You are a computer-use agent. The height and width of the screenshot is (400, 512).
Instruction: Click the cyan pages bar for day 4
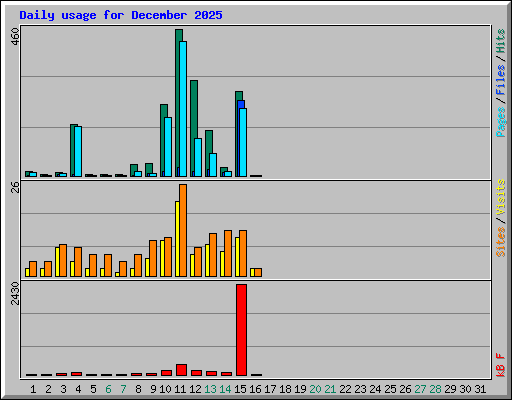pos(78,151)
